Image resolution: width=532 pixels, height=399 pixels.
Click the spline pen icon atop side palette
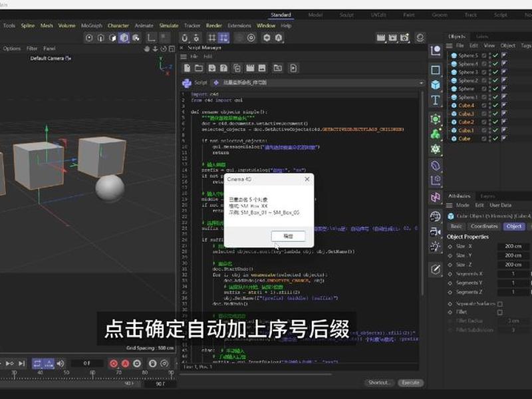click(436, 51)
